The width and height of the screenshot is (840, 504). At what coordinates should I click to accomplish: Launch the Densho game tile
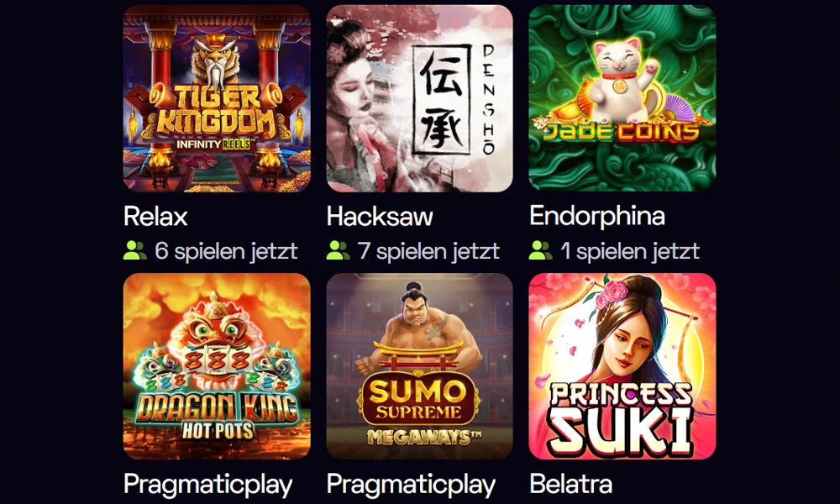[419, 98]
